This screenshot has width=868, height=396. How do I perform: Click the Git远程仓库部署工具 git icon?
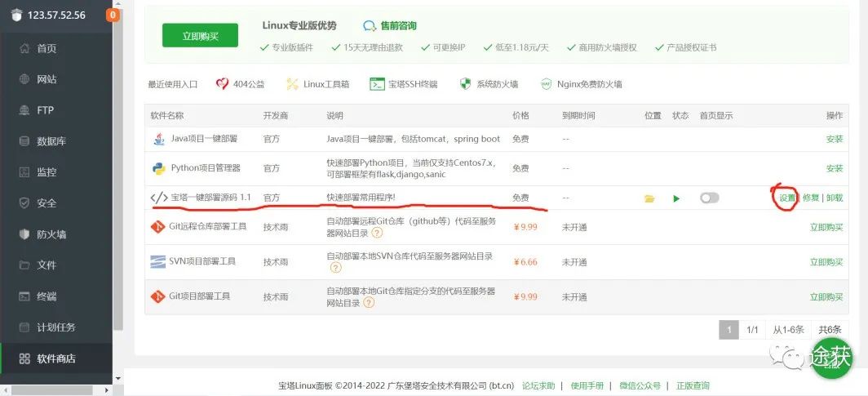[x=158, y=227]
